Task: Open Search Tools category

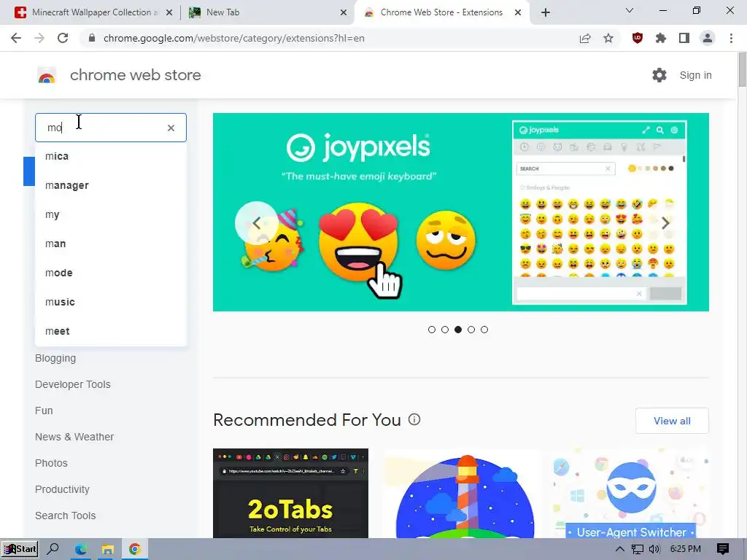Action: (65, 516)
